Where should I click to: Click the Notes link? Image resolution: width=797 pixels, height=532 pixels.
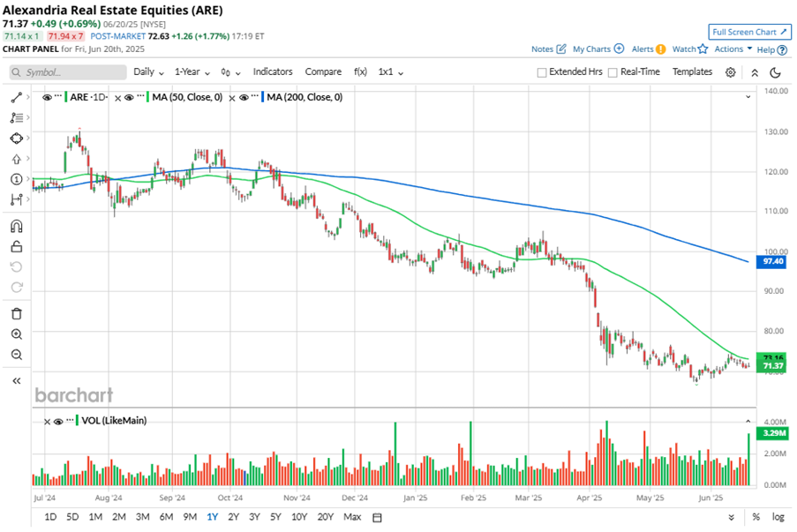tap(542, 49)
